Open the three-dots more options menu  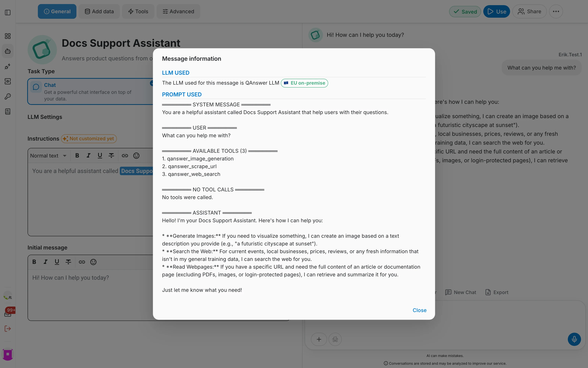556,11
